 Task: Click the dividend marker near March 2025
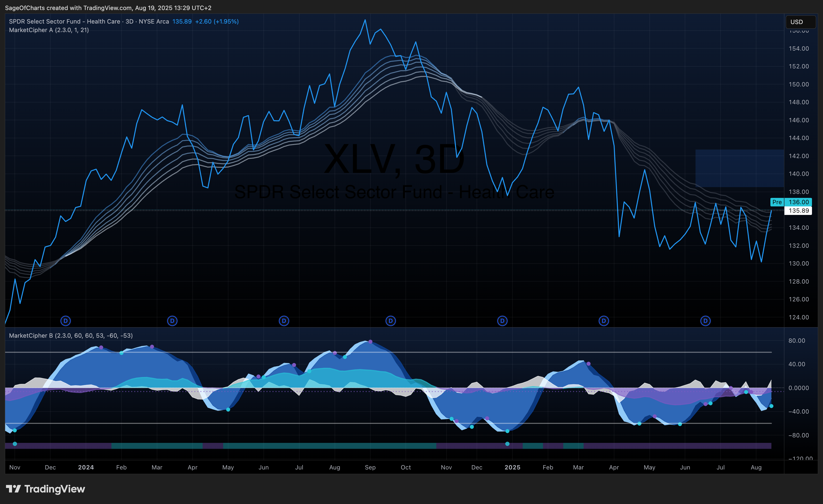604,321
